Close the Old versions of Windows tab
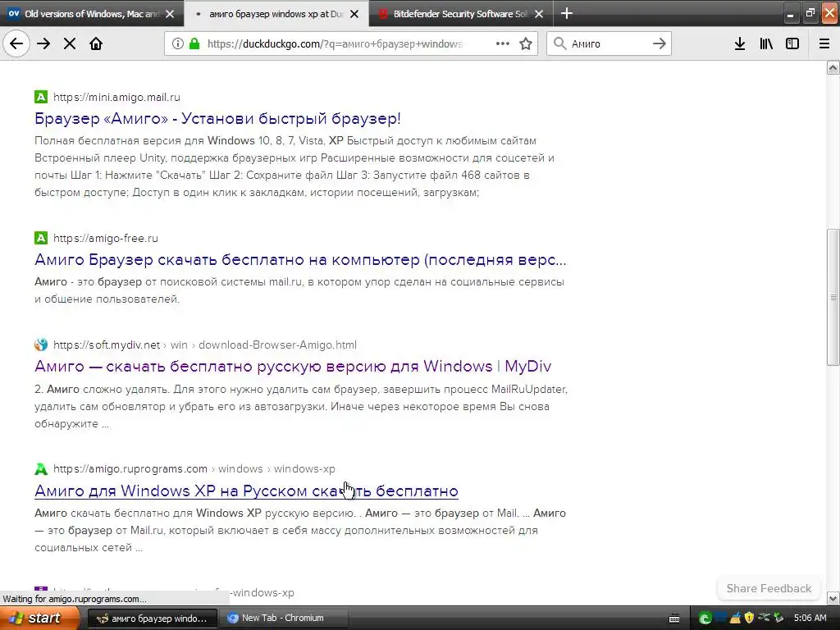 pyautogui.click(x=170, y=14)
